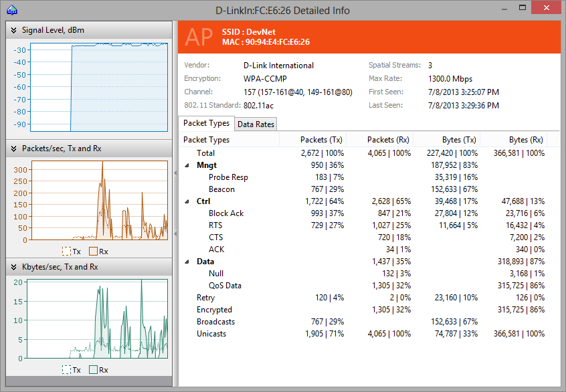Collapse the Data tree node
Viewport: 566px width, 392px height.
187,262
